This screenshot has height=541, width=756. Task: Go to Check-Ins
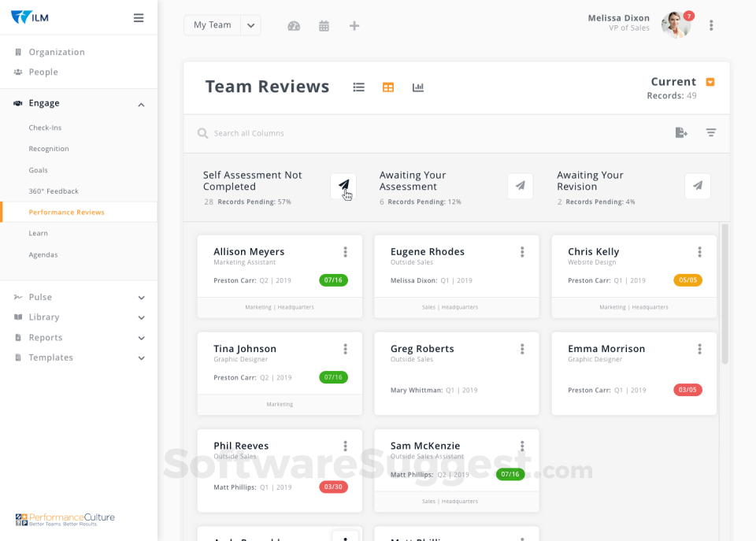(x=45, y=128)
